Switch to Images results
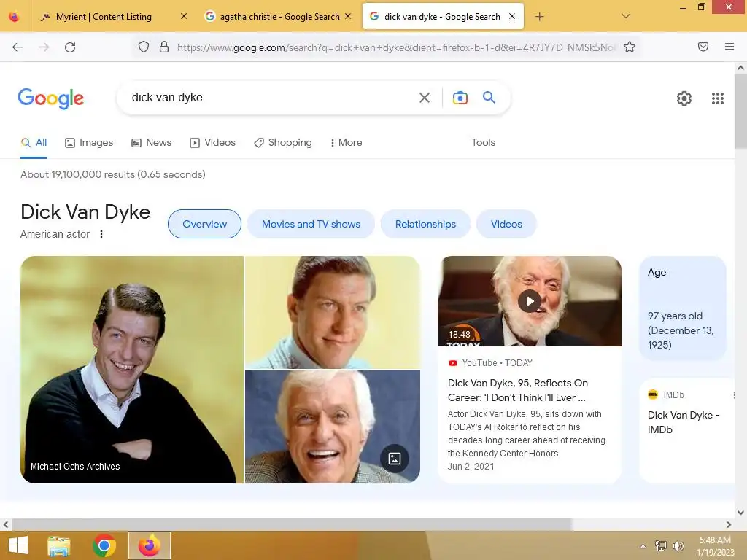Screen dimensions: 747x560 [x=89, y=142]
